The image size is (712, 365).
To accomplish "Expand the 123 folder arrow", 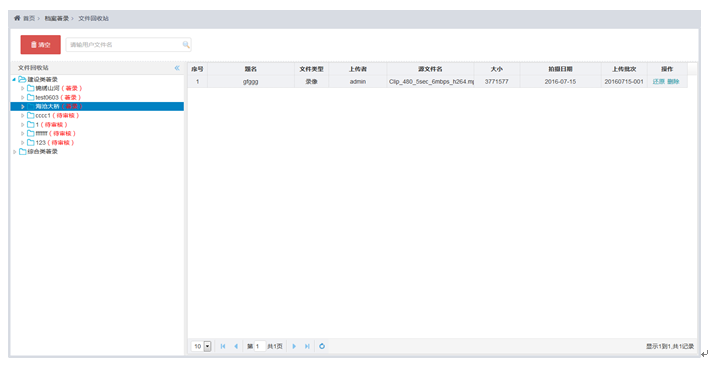I will (22, 143).
